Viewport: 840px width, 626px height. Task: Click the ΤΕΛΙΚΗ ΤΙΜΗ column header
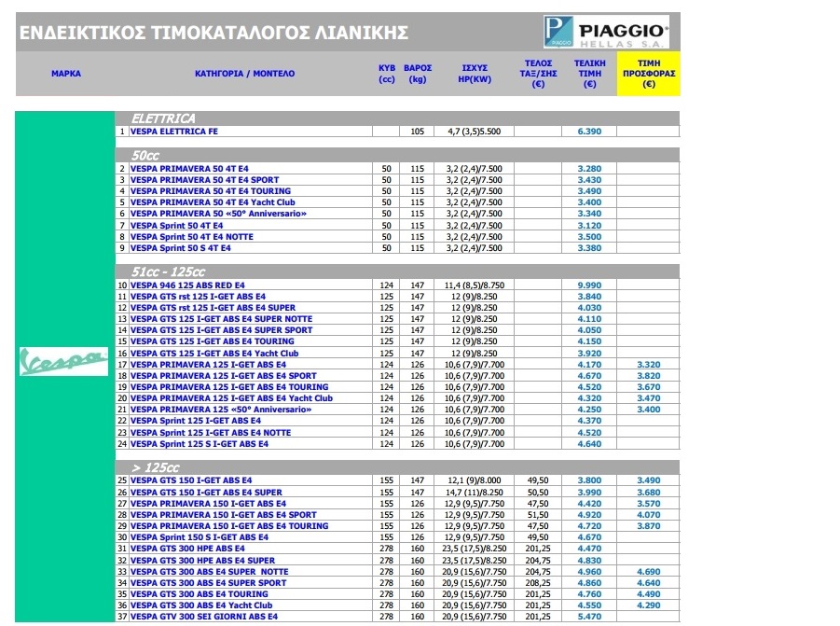tap(589, 74)
